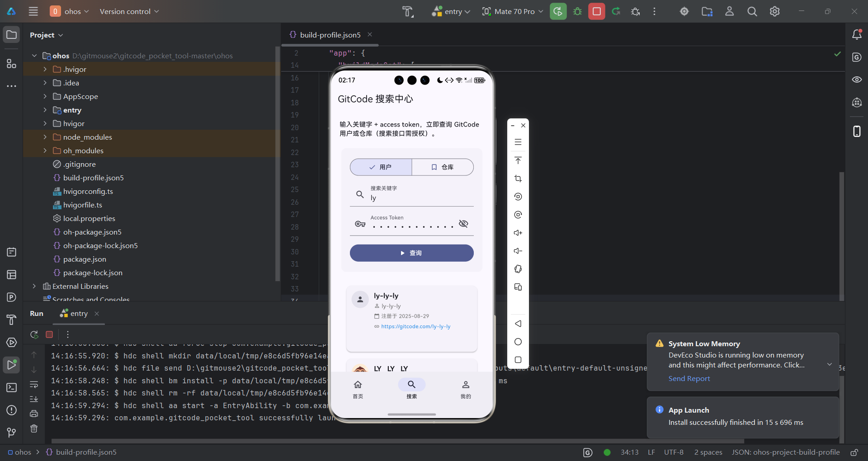Toggle Access Token visibility in the app
The image size is (868, 461).
click(x=463, y=224)
